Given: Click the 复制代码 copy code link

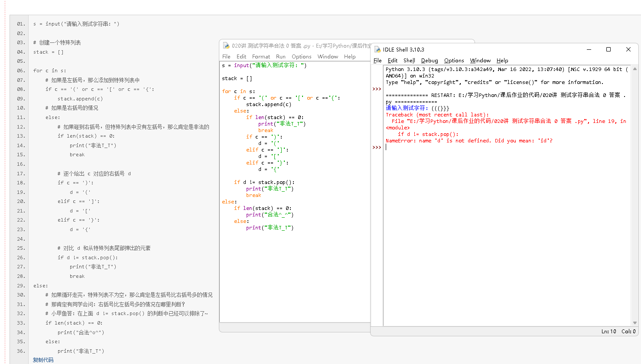Looking at the screenshot, I should (x=43, y=360).
